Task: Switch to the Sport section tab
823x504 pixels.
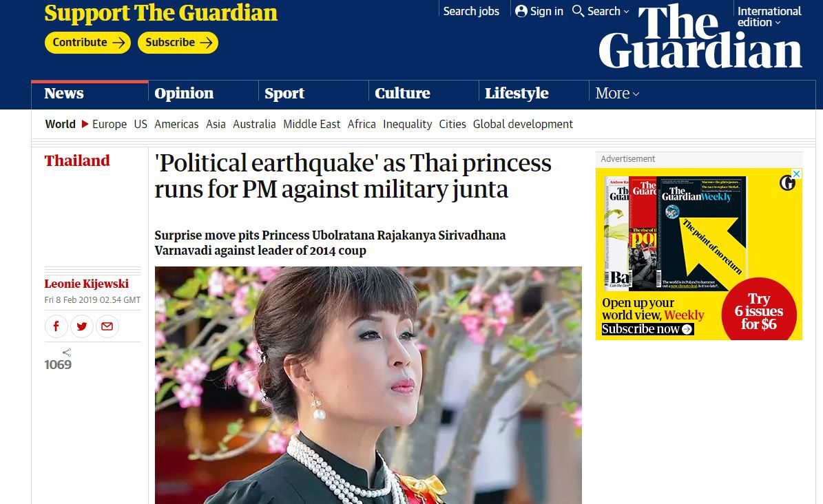Action: coord(284,94)
